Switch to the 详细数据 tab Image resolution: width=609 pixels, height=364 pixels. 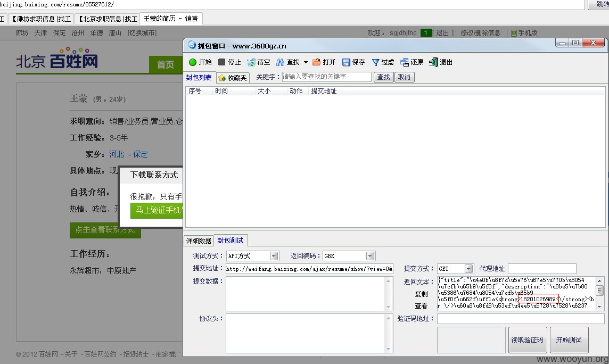click(199, 241)
